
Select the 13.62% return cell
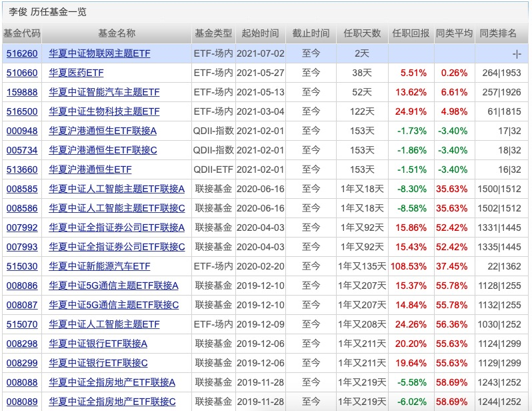pos(411,92)
